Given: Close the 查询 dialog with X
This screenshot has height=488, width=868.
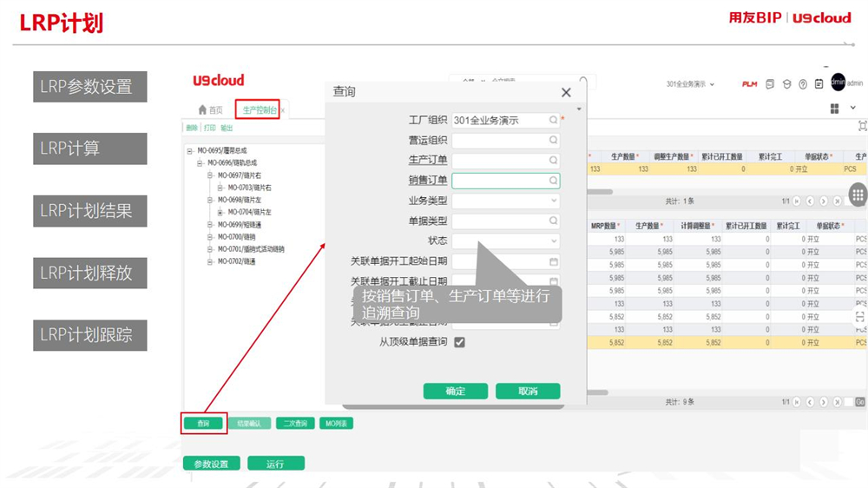Looking at the screenshot, I should pos(566,93).
